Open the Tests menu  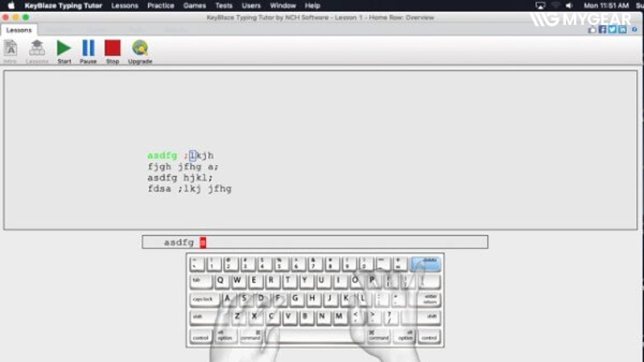224,6
